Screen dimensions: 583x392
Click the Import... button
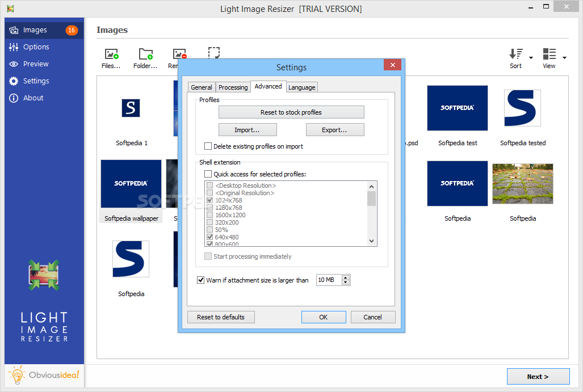248,130
